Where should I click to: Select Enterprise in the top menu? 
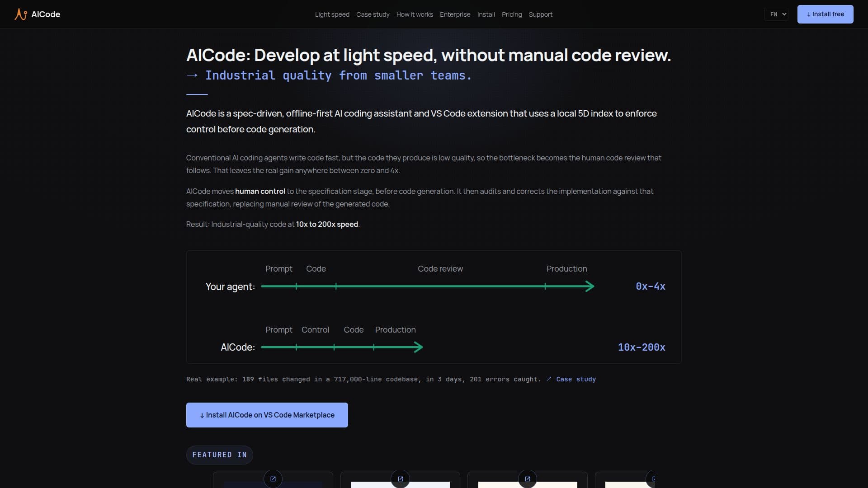coord(455,14)
